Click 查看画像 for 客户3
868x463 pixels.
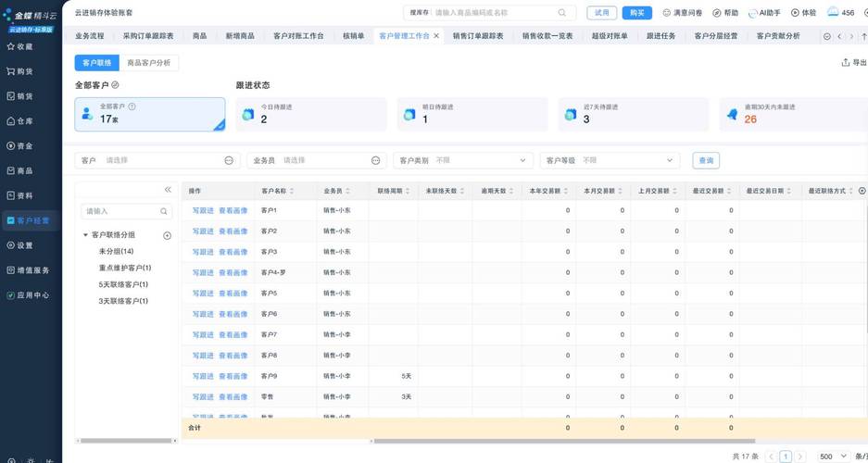233,252
